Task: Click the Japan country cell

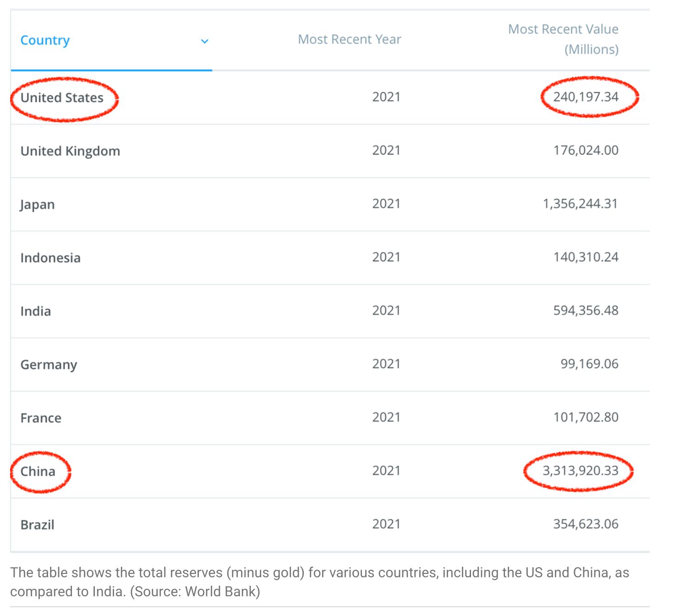Action: 38,204
